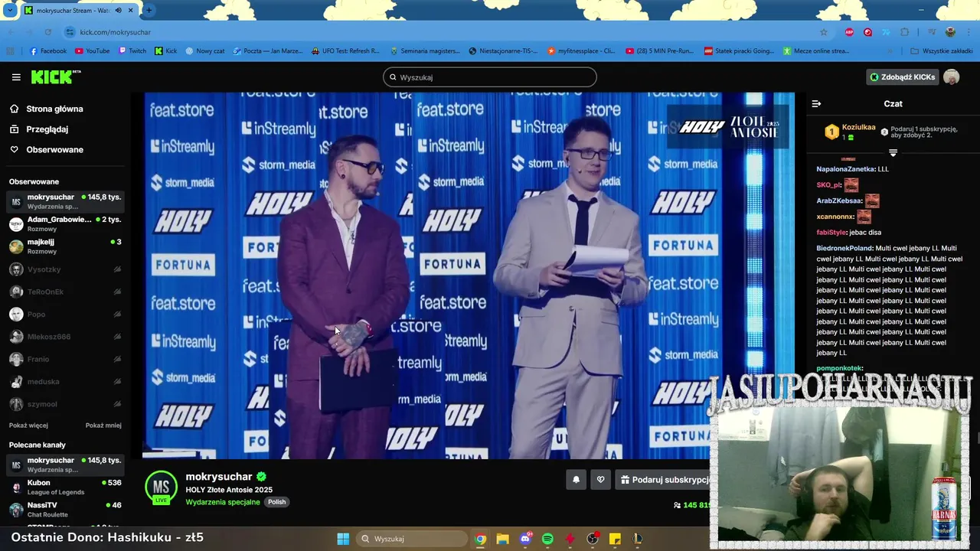Select offline channel Vysotzky
Image resolution: width=980 pixels, height=551 pixels.
pos(65,269)
